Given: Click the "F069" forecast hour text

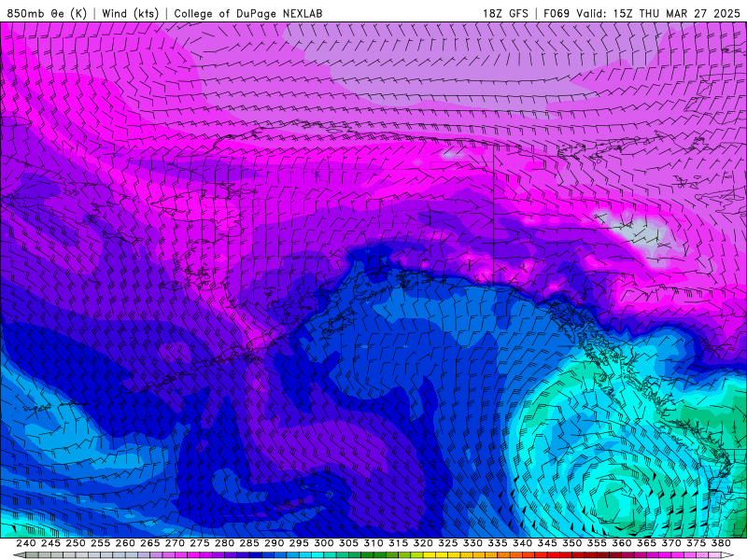Looking at the screenshot, I should 557,14.
